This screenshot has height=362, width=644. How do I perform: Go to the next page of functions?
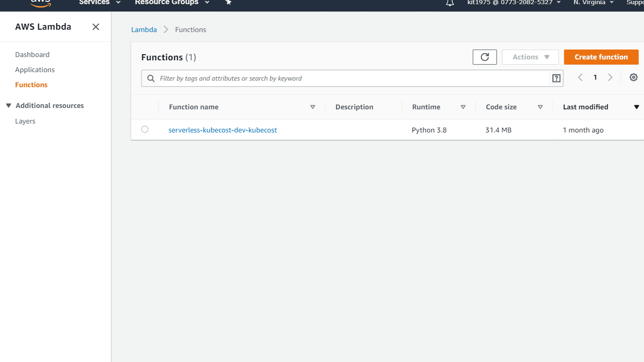(610, 77)
